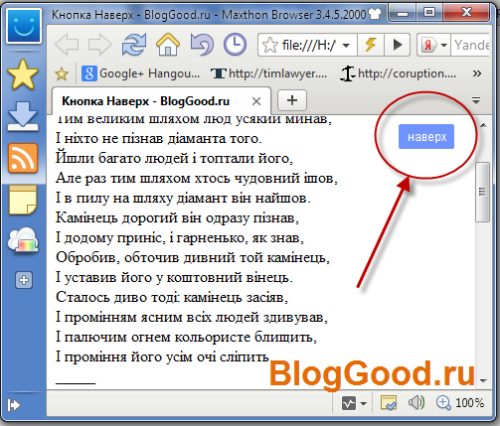Click the Yandex search engine icon

428,45
